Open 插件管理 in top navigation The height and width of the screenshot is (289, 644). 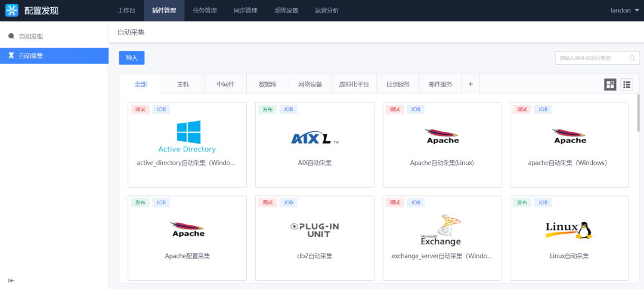164,11
